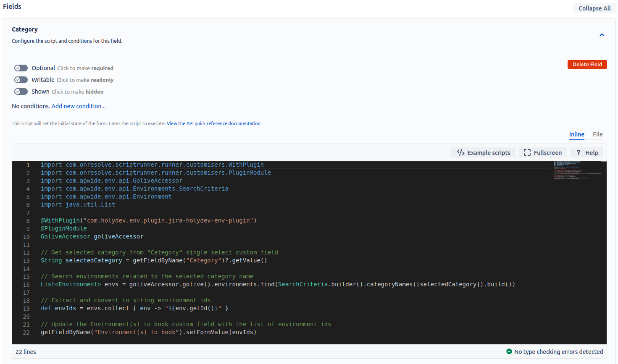Screen dimensions: 618x364
Task: Click the Example scripts code icon
Action: click(x=460, y=153)
